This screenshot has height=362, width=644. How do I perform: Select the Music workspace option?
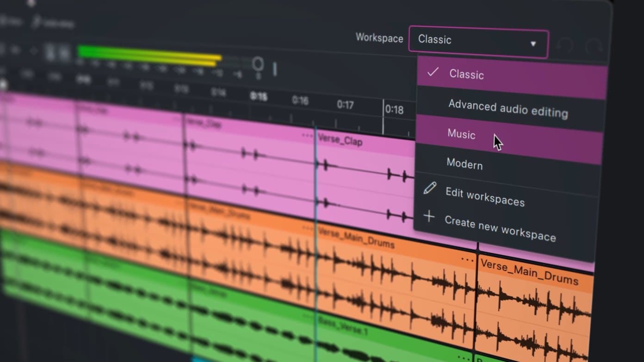pos(509,139)
